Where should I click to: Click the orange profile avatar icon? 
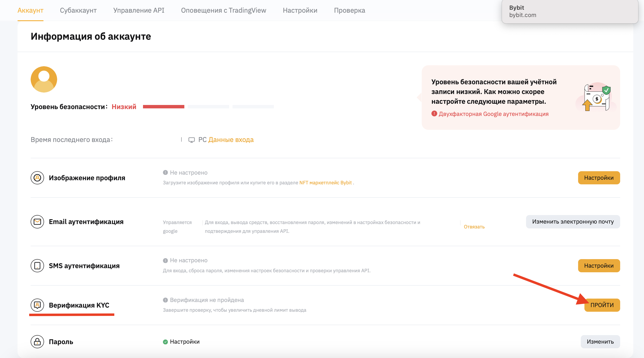coord(44,79)
